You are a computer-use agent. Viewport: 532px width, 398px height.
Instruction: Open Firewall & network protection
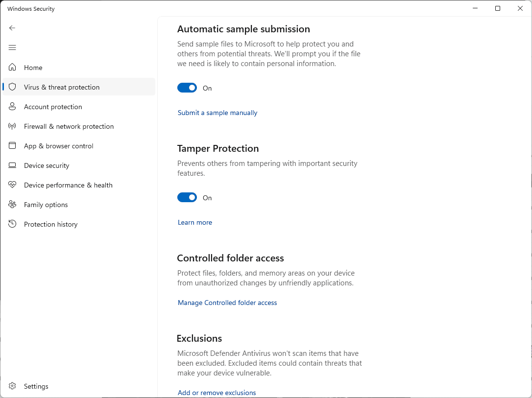(79, 126)
